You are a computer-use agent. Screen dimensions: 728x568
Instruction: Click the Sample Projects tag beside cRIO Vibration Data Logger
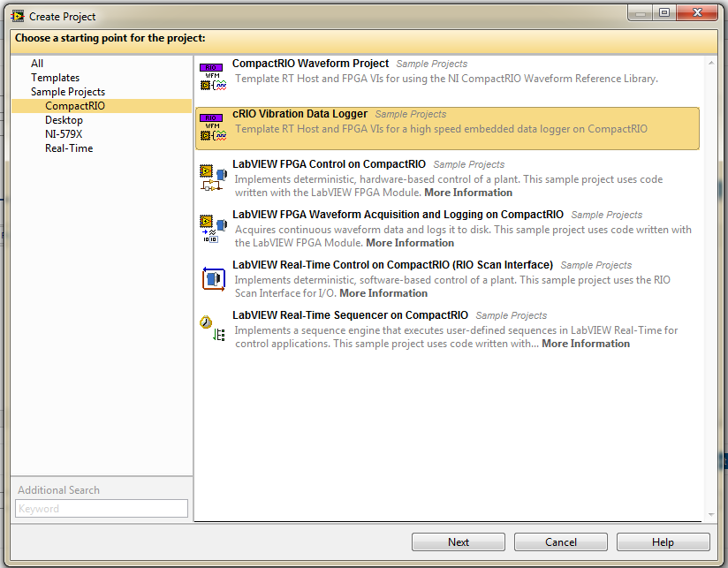pyautogui.click(x=411, y=114)
